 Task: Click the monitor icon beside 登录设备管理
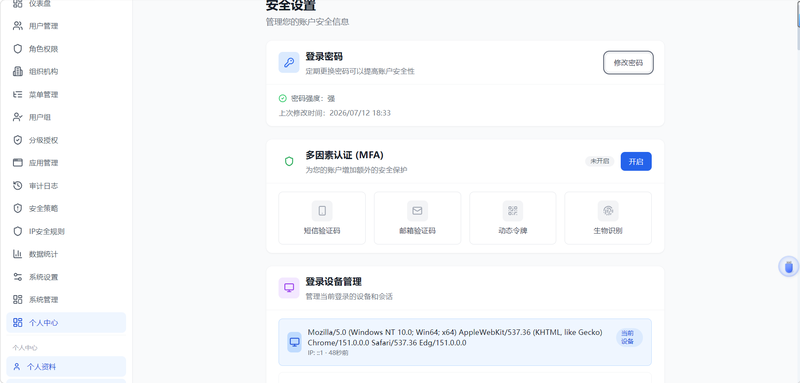tap(289, 288)
